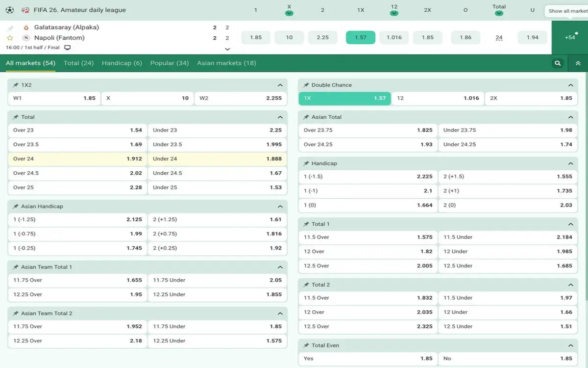Select Under 24 at 1.888
The height and width of the screenshot is (368, 588).
pyautogui.click(x=218, y=158)
